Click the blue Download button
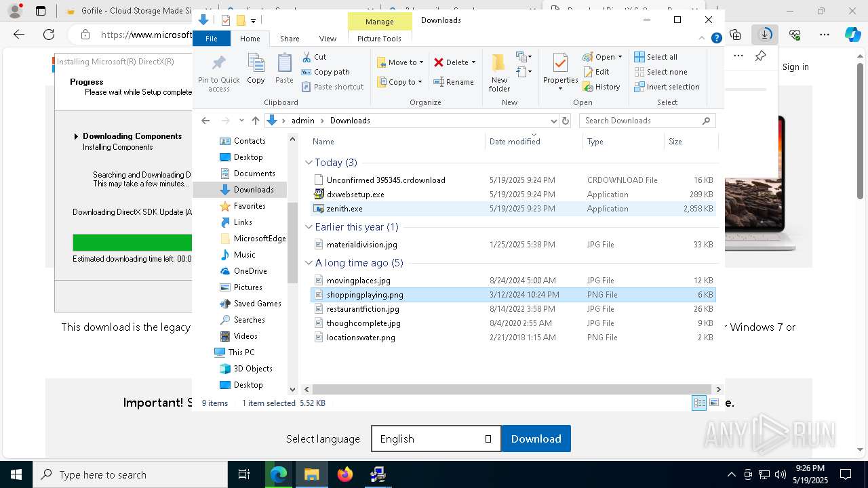Viewport: 868px width, 488px height. (x=536, y=439)
